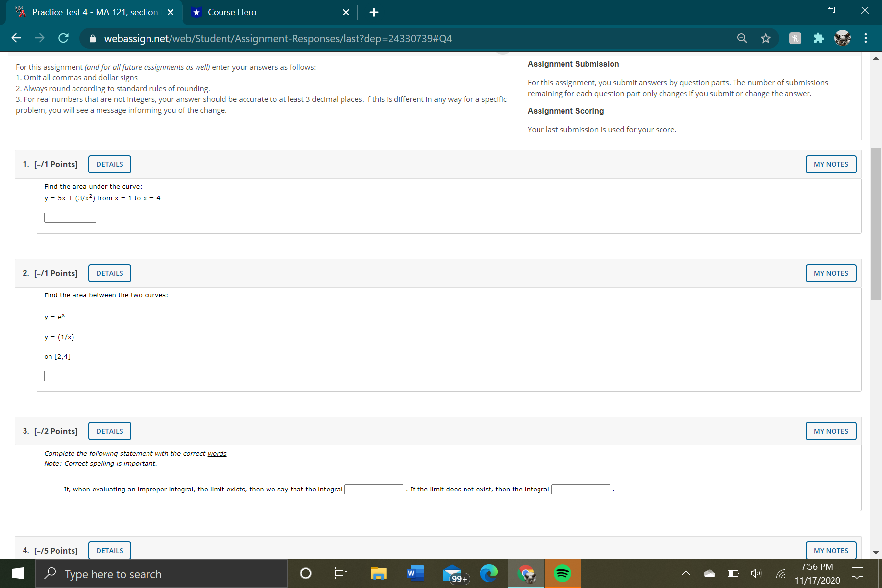Click the scrollbar down arrow
The width and height of the screenshot is (882, 588).
pos(876,553)
